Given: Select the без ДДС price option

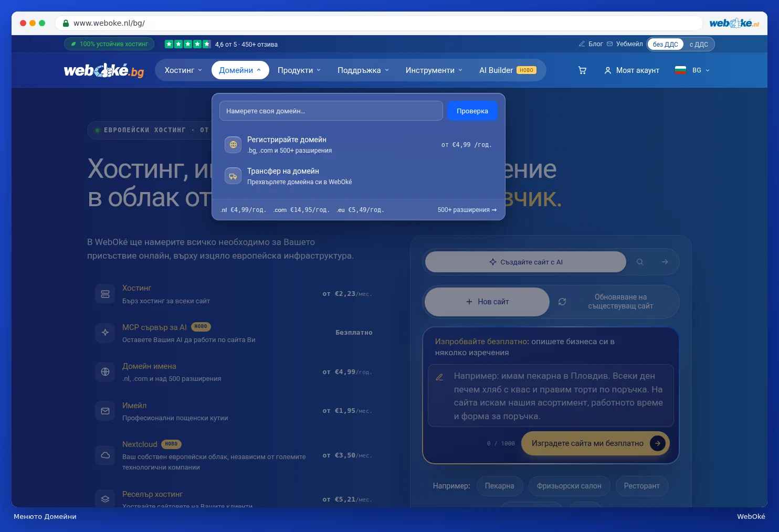Looking at the screenshot, I should (x=666, y=44).
